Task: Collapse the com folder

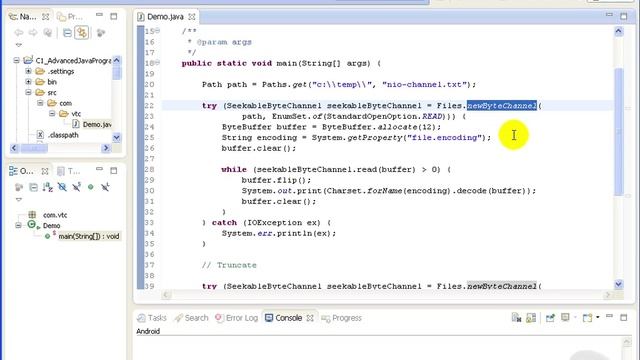Action: coord(40,103)
